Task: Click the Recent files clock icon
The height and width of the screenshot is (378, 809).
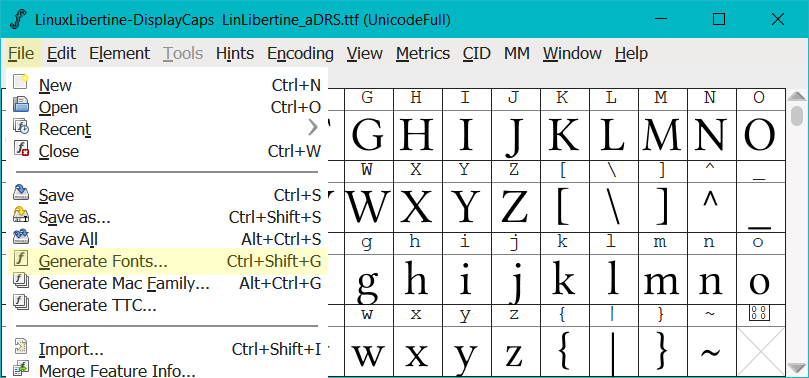Action: (x=21, y=127)
